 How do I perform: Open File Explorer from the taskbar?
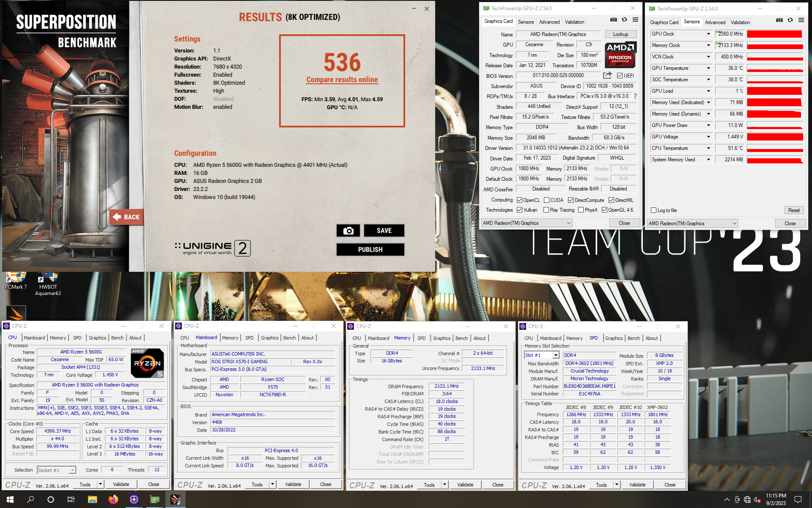tap(92, 500)
